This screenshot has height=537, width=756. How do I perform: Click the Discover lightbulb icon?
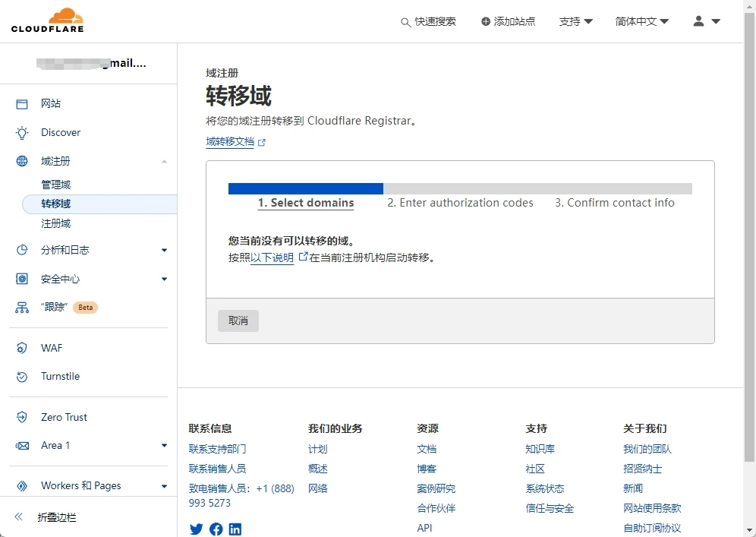tap(22, 133)
